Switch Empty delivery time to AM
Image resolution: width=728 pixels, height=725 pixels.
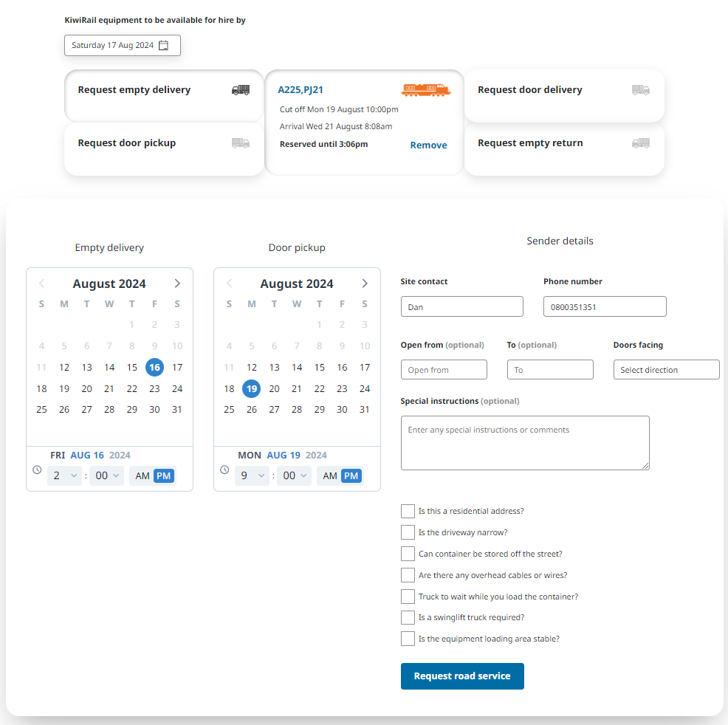(x=142, y=476)
